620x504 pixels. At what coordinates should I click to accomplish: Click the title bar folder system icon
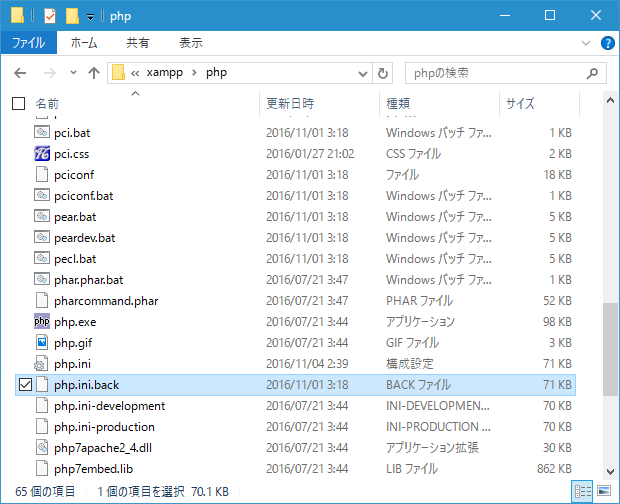tap(17, 15)
